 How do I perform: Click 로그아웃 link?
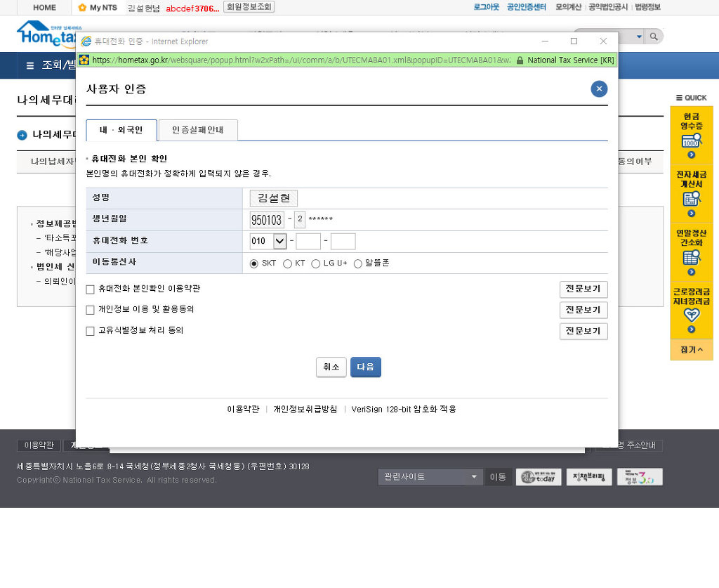pyautogui.click(x=486, y=7)
